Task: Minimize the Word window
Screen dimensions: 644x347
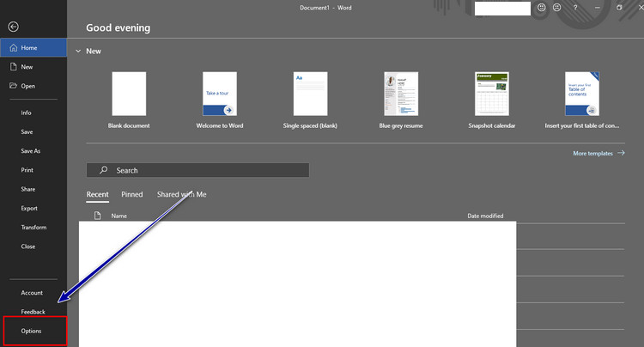Action: 597,8
